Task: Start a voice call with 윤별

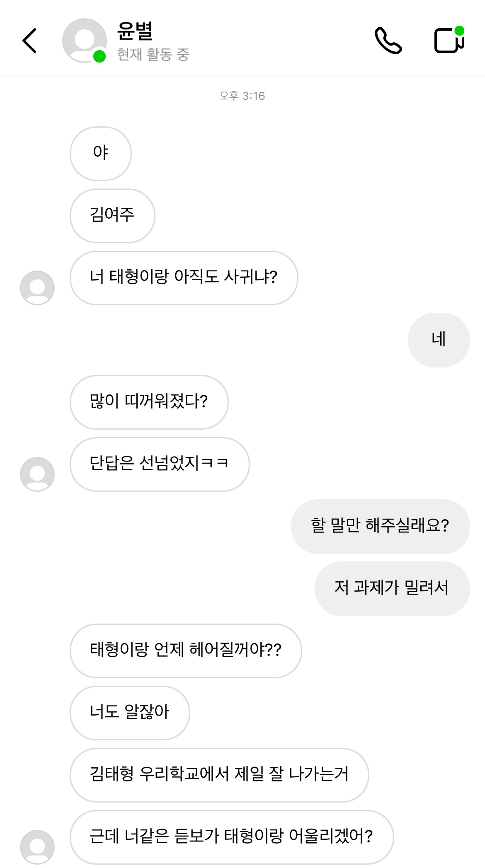Action: click(388, 41)
